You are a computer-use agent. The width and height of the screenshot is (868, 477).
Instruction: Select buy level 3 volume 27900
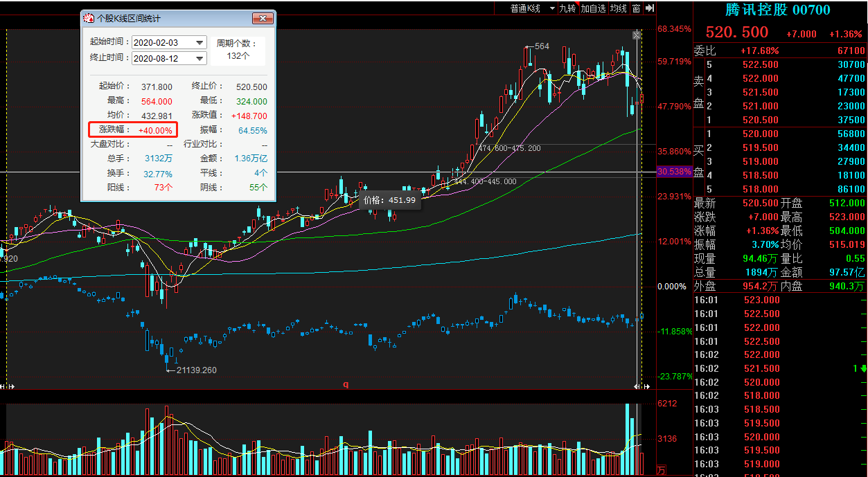click(x=851, y=161)
